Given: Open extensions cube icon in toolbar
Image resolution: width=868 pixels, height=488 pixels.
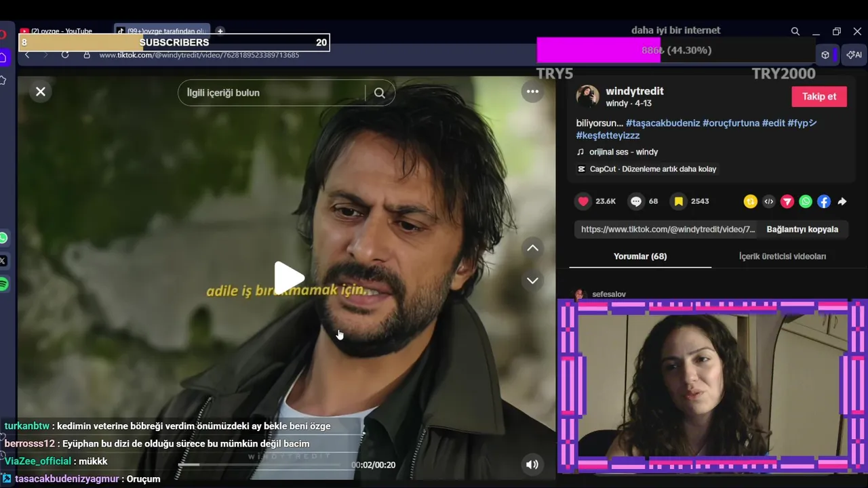Looking at the screenshot, I should [x=825, y=55].
